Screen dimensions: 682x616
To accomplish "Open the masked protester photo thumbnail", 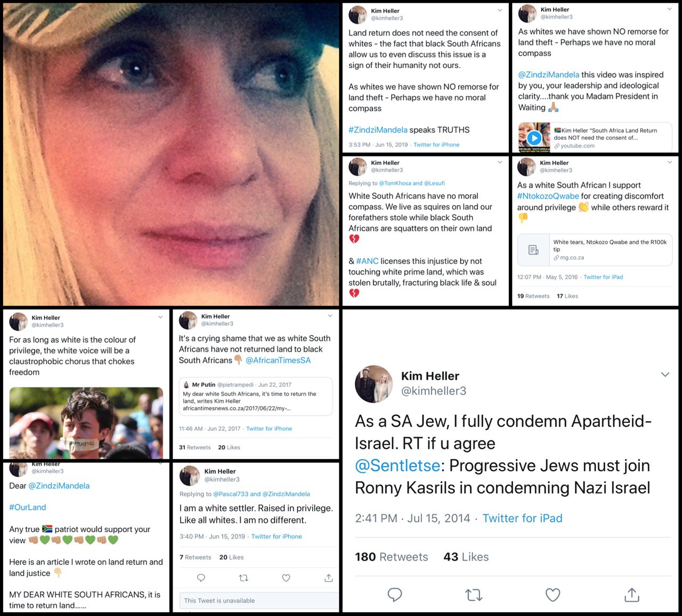I will [86, 423].
